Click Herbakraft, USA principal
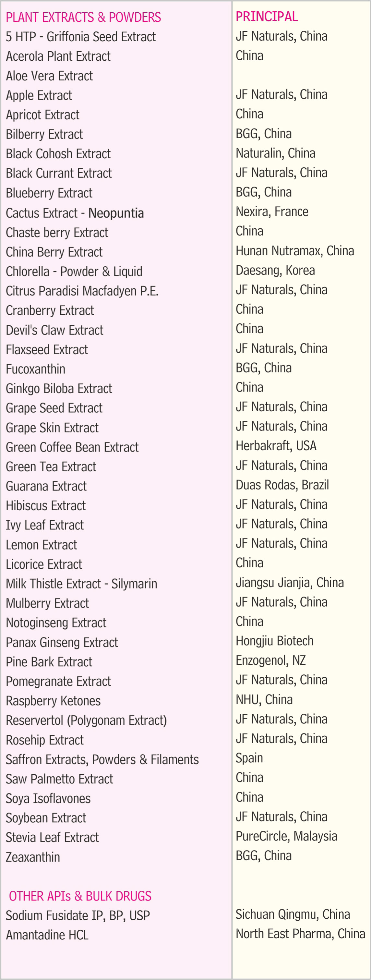 [276, 446]
